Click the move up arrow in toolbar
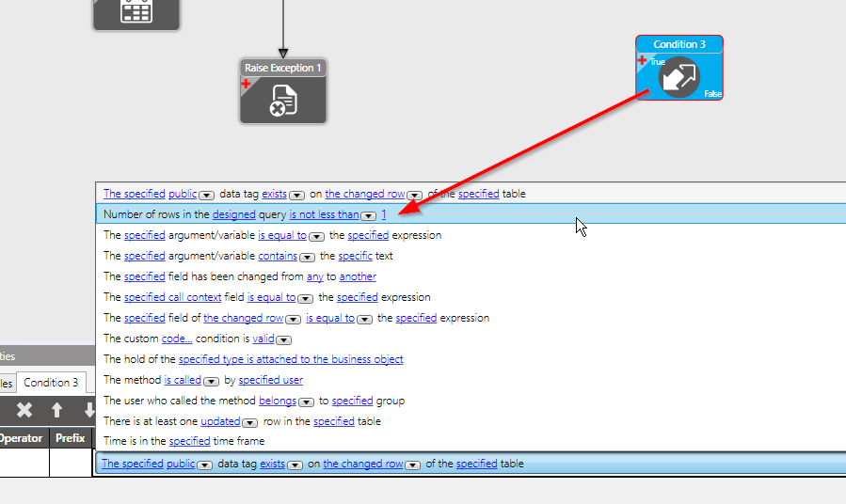 56,410
